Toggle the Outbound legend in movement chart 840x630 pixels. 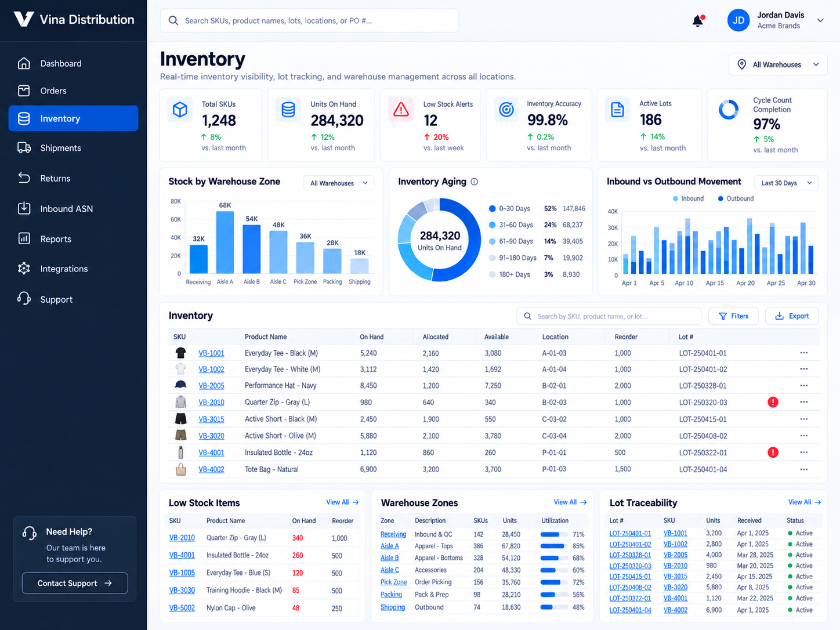736,198
